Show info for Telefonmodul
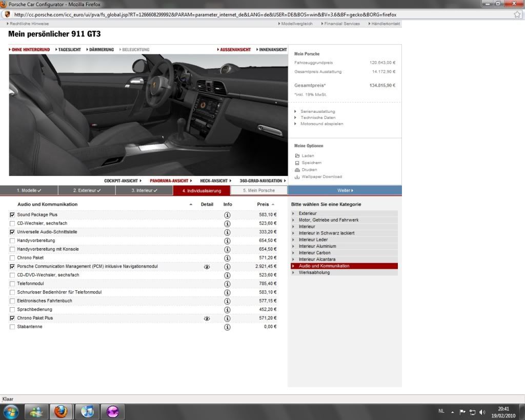Screen dimensions: 525x420 point(227,284)
